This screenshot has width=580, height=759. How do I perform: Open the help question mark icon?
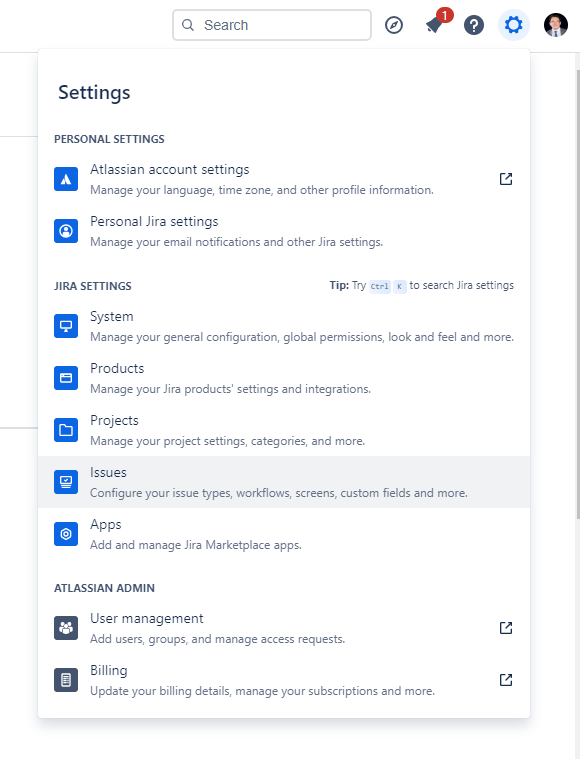pyautogui.click(x=473, y=25)
